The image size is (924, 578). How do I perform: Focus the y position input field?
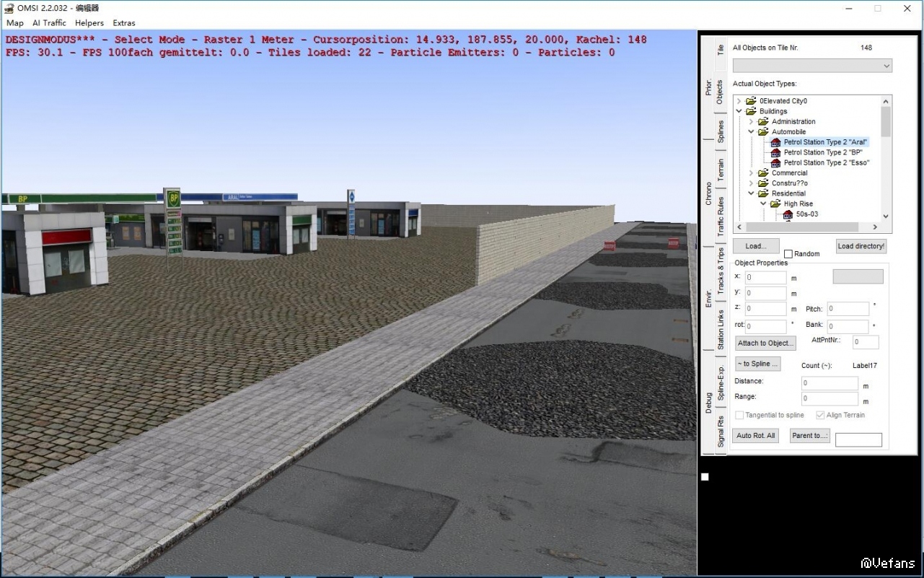coord(766,293)
